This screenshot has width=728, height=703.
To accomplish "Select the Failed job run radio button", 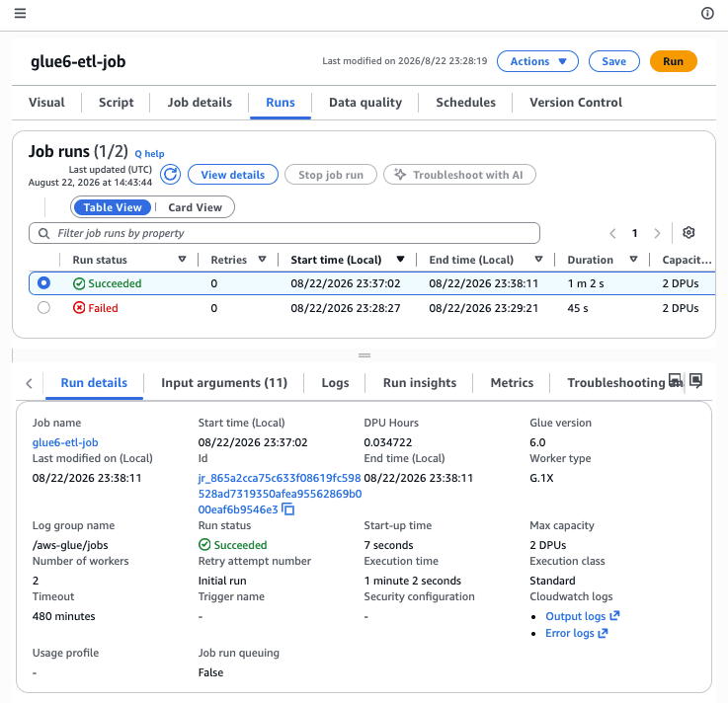I will point(43,307).
